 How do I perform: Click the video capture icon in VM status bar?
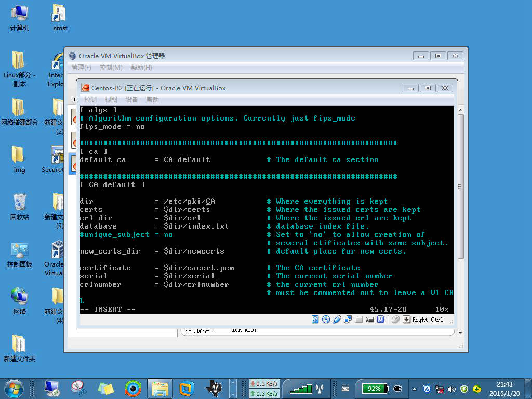pos(369,320)
